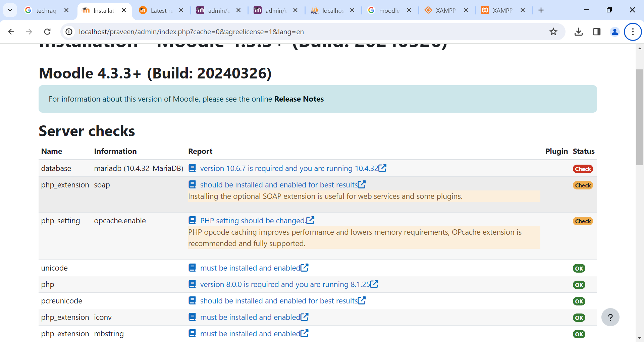644x342 pixels.
Task: Close the Installation tab
Action: tap(124, 10)
